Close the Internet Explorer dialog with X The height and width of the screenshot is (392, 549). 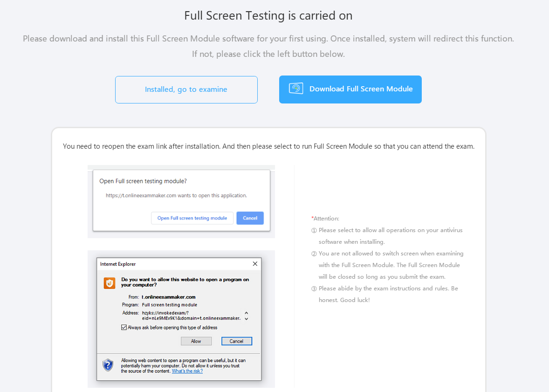point(255,264)
